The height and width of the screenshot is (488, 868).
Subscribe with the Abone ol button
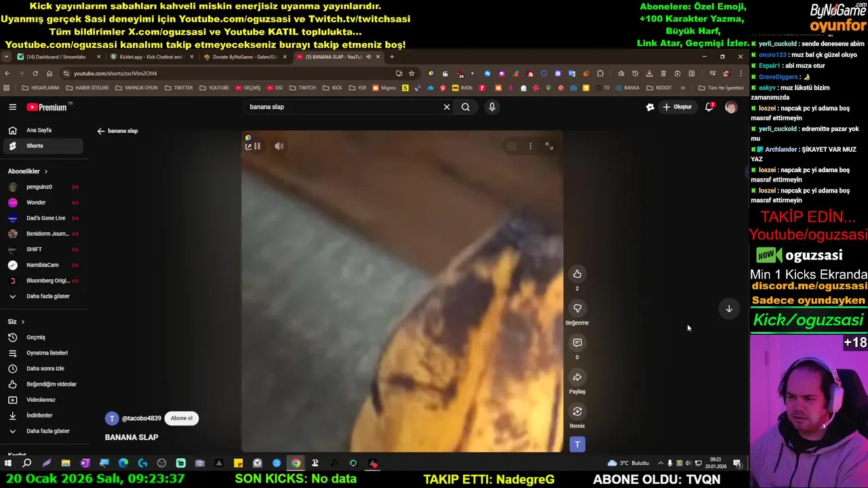[x=182, y=418]
